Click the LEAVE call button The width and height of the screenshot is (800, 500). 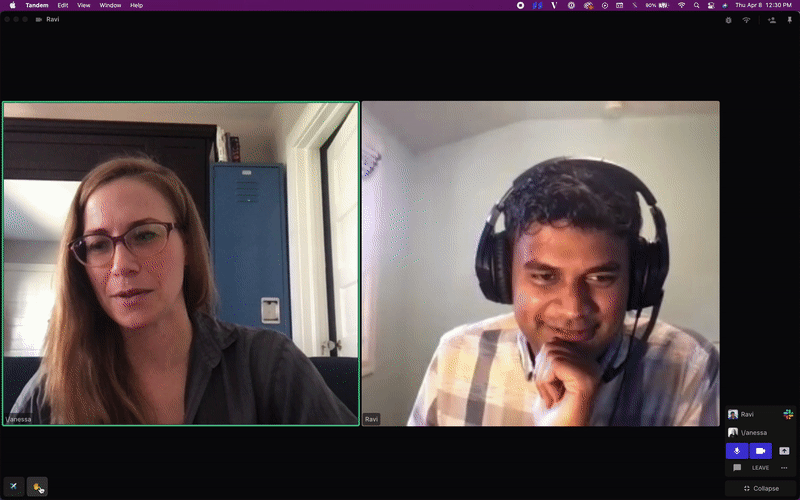point(760,468)
